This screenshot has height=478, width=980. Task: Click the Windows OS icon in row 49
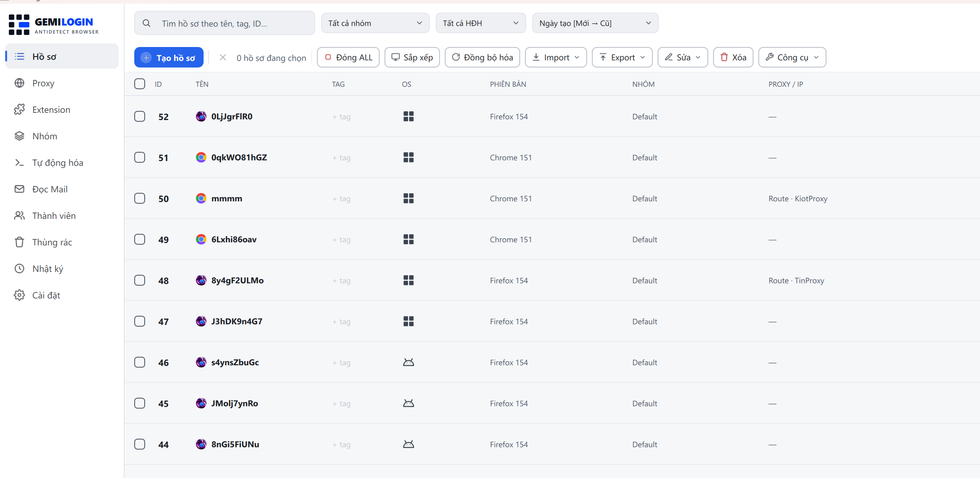(408, 239)
